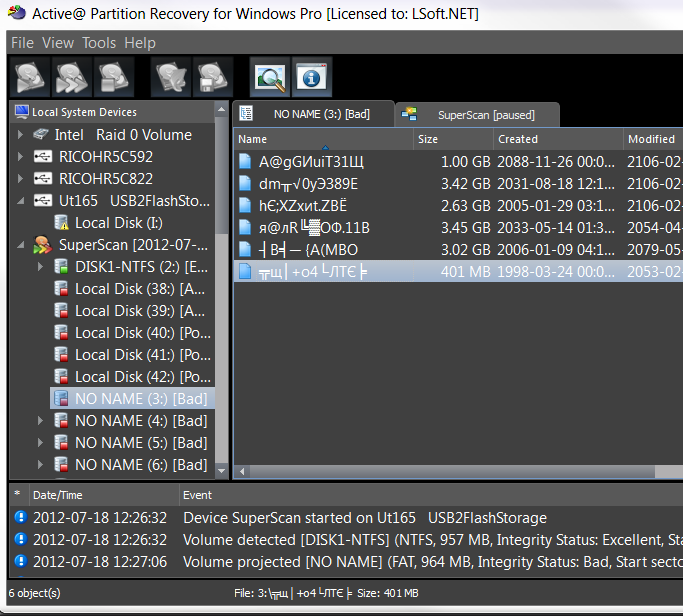Click the Local Disk (38:) volume icon

coord(61,288)
